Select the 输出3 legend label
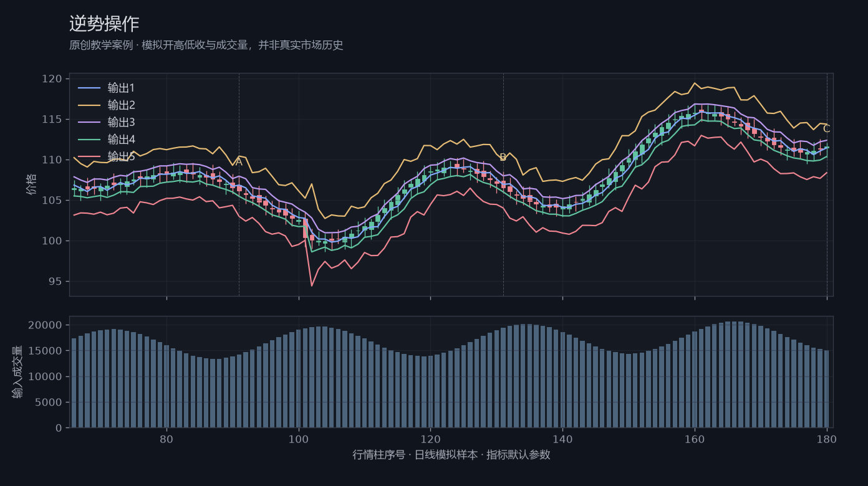Viewport: 868px width, 486px height. (121, 122)
